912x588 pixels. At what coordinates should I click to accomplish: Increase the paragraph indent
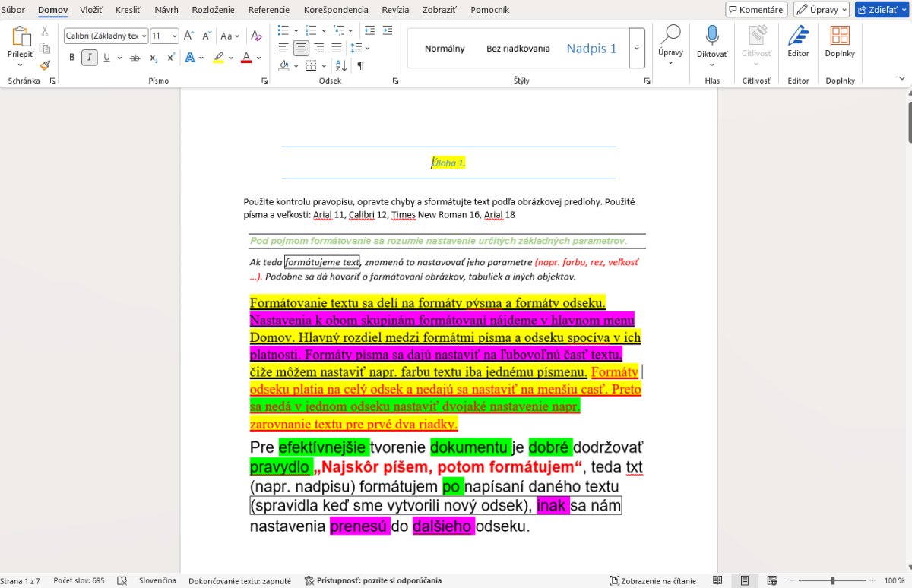click(x=387, y=30)
